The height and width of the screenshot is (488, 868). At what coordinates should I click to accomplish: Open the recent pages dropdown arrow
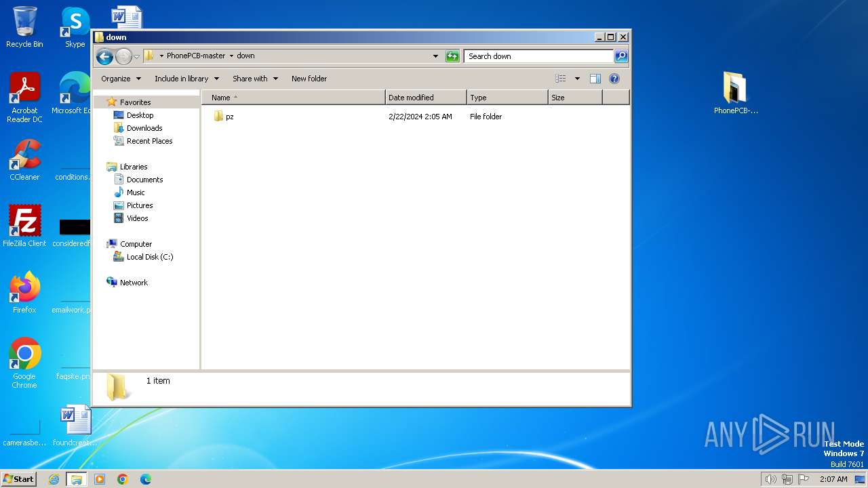[x=136, y=56]
